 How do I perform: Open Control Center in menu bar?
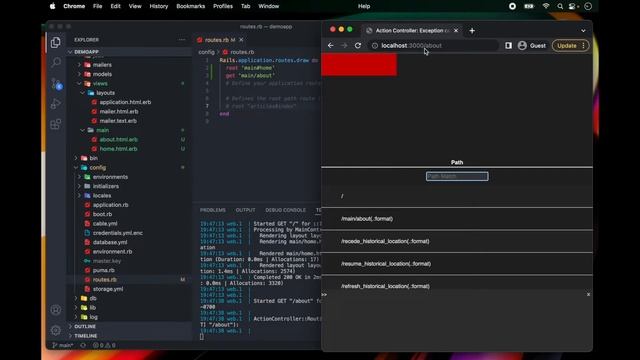pos(573,6)
